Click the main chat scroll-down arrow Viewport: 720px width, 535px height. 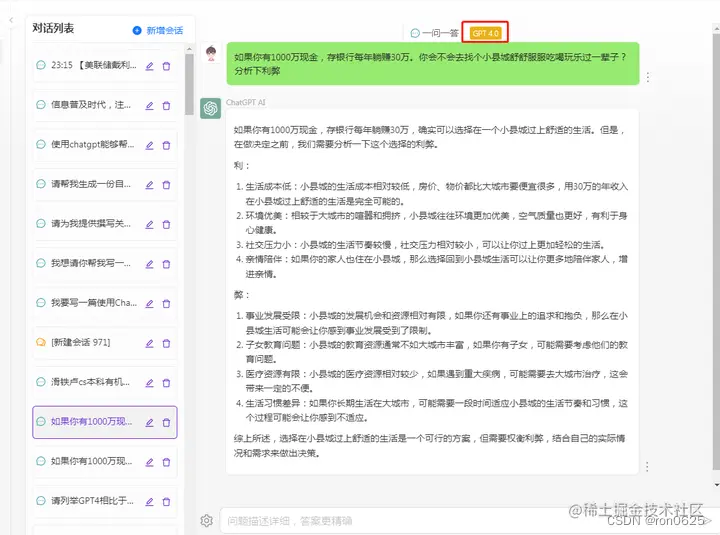click(717, 485)
